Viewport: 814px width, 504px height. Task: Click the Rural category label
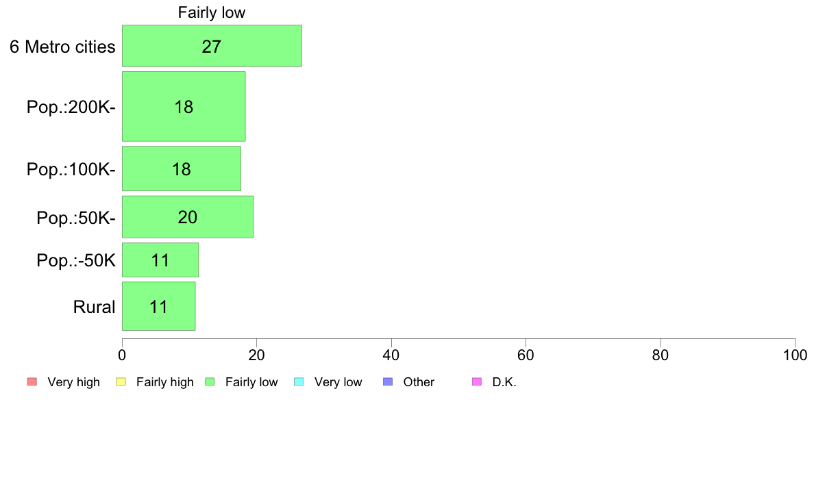pos(94,307)
